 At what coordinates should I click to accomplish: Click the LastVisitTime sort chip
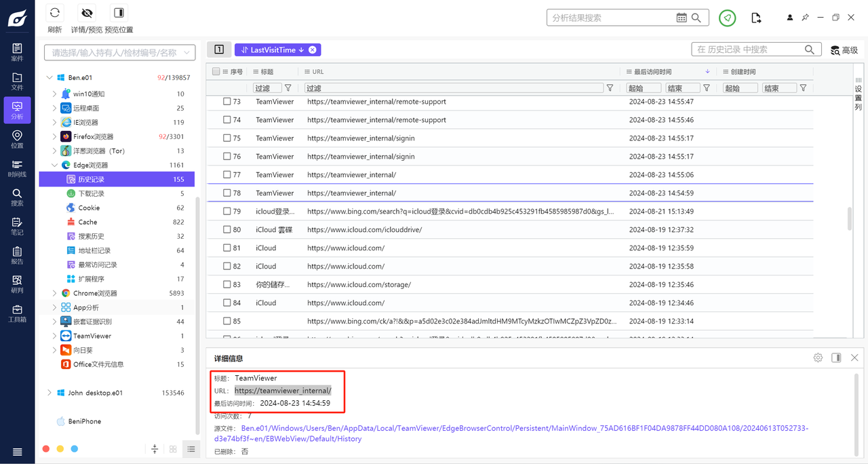click(x=277, y=50)
